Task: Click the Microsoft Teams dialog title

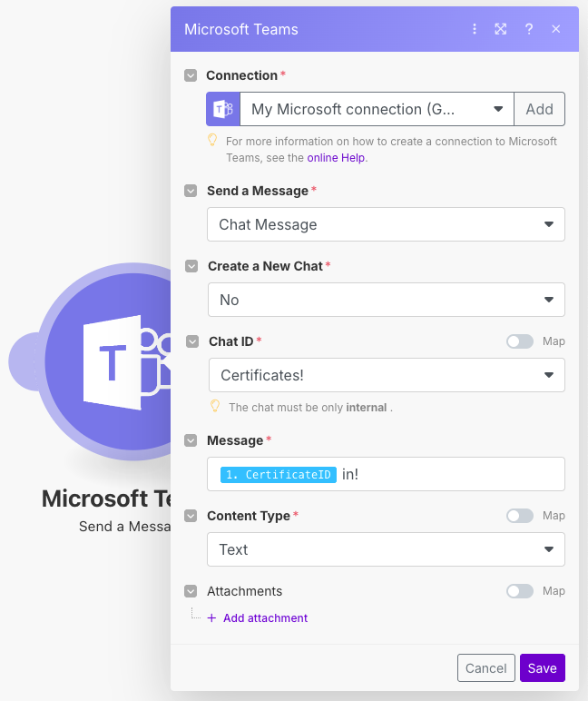Action: [x=241, y=29]
